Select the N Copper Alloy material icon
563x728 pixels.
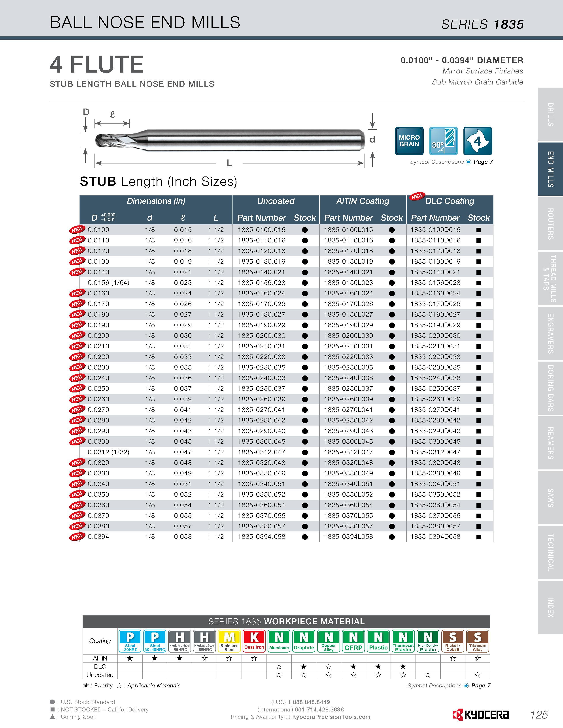[x=329, y=641]
